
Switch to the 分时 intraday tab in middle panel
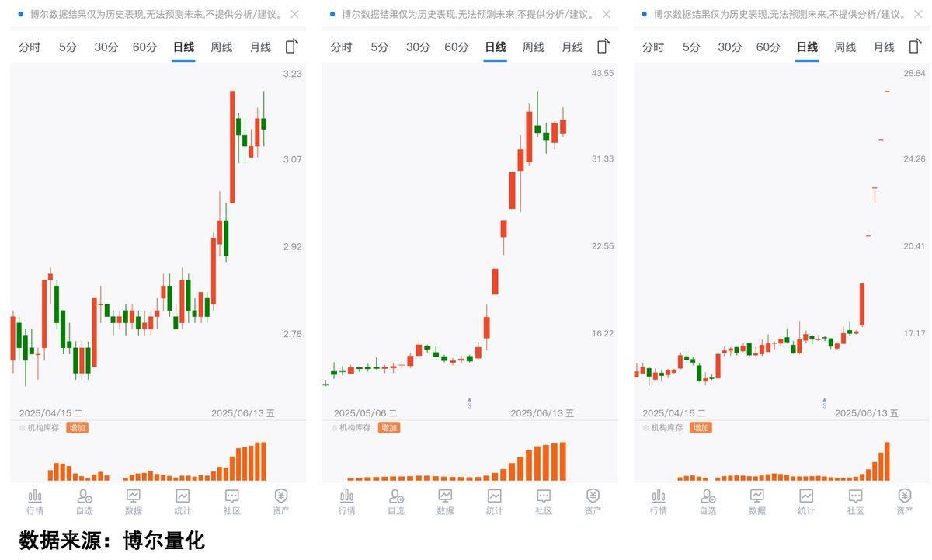tap(339, 47)
